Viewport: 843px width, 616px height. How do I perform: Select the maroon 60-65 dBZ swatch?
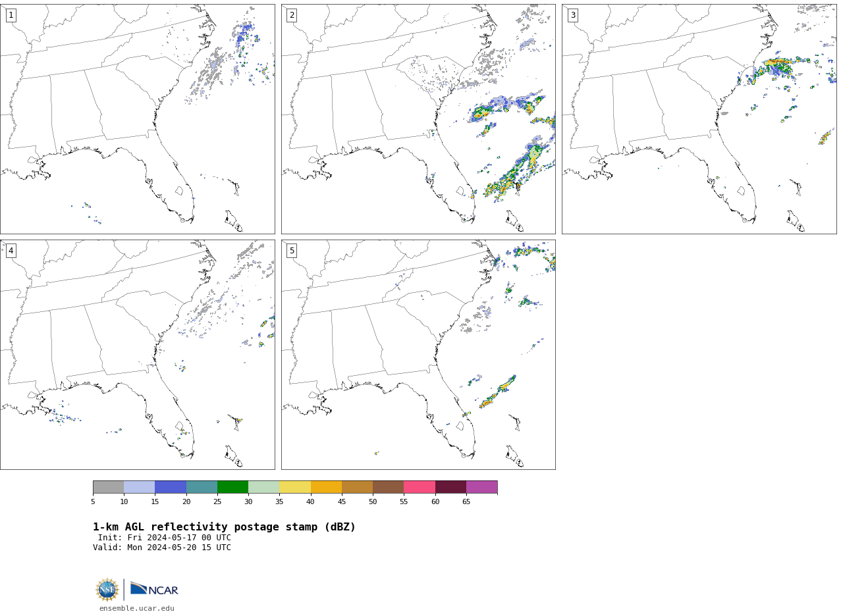450,487
